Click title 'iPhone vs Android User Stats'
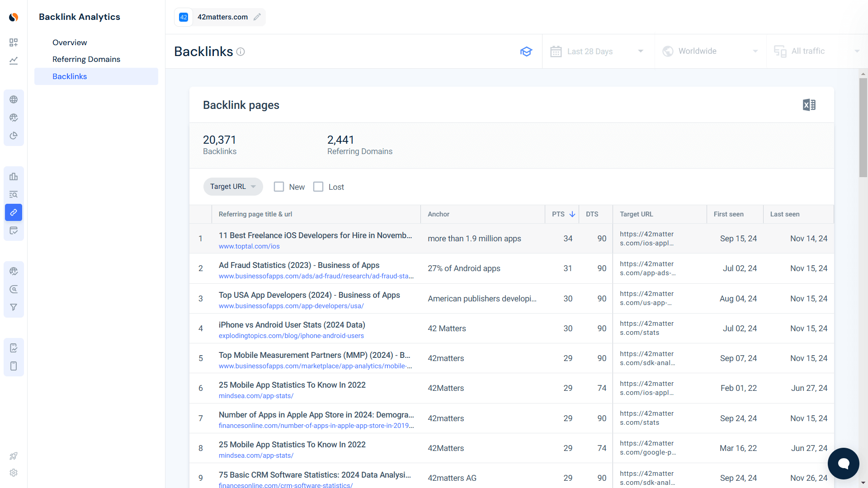Image resolution: width=868 pixels, height=488 pixels. 292,325
